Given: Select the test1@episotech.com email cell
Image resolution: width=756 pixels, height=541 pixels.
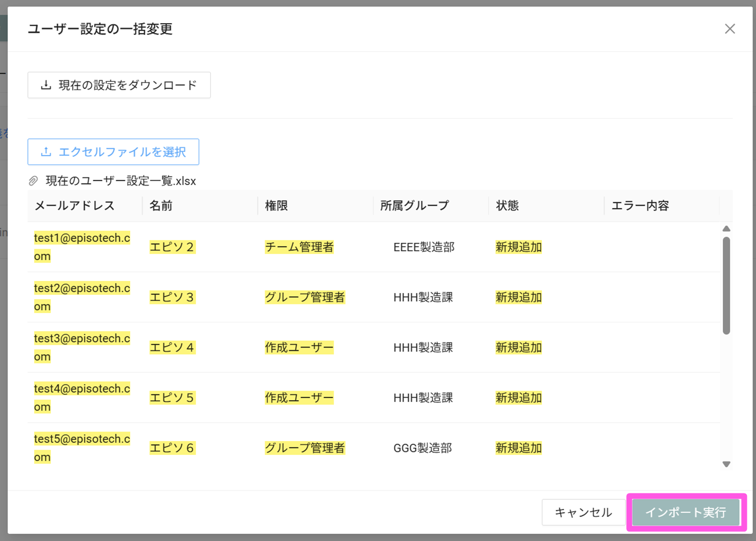Looking at the screenshot, I should 82,247.
